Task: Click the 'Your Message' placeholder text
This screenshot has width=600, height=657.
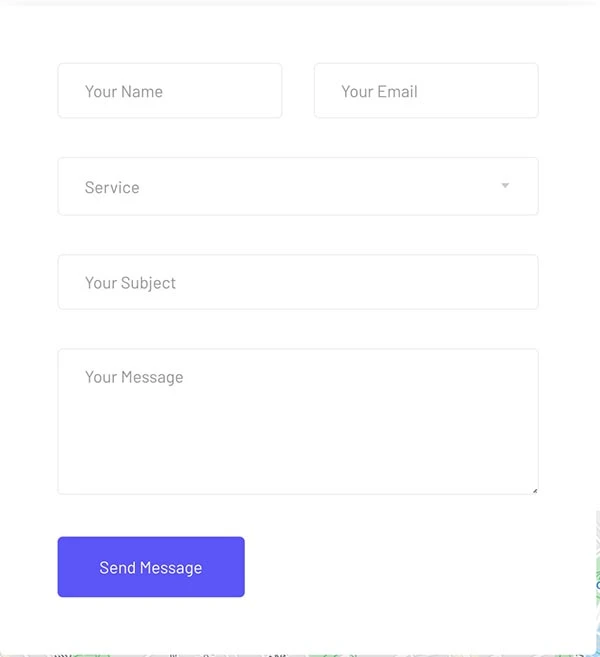Action: [x=134, y=378]
